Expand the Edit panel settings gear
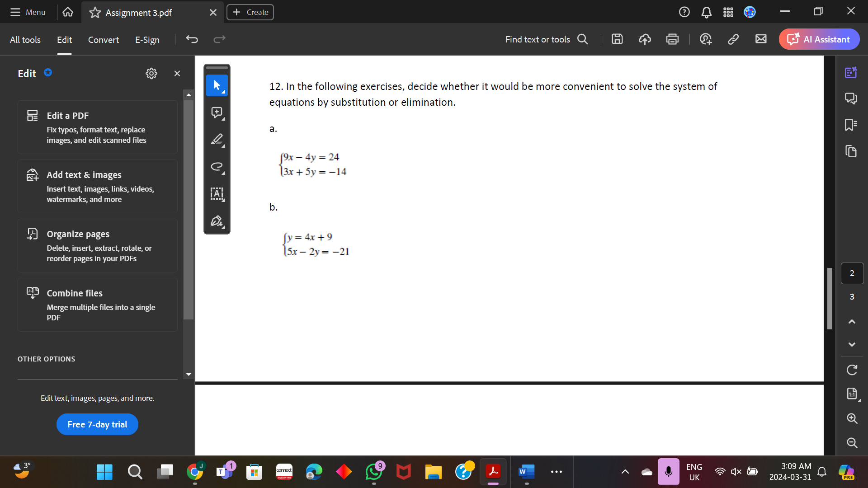The height and width of the screenshot is (488, 868). [151, 73]
